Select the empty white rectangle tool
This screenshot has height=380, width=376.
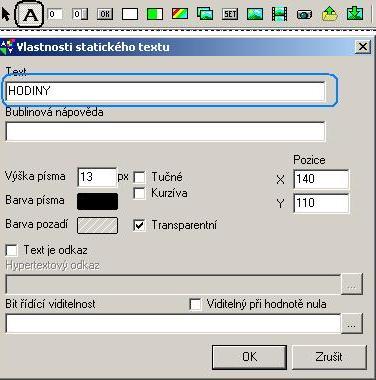[x=130, y=14]
